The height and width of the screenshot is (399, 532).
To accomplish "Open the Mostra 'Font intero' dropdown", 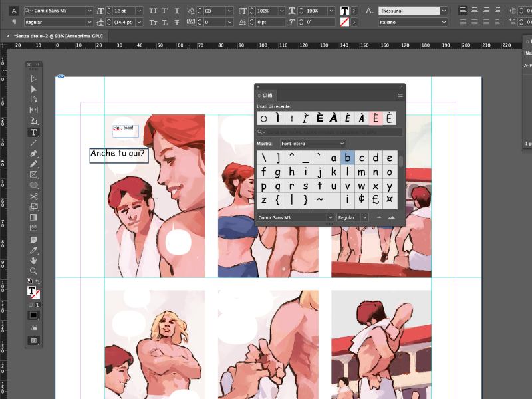I will point(313,144).
